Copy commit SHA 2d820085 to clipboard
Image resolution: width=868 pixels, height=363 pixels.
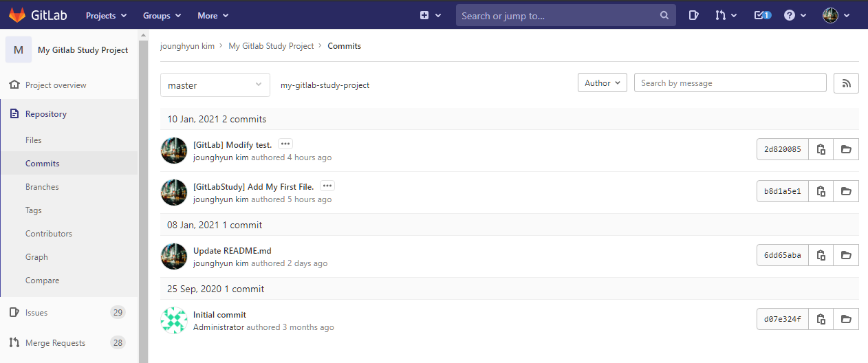click(x=821, y=149)
